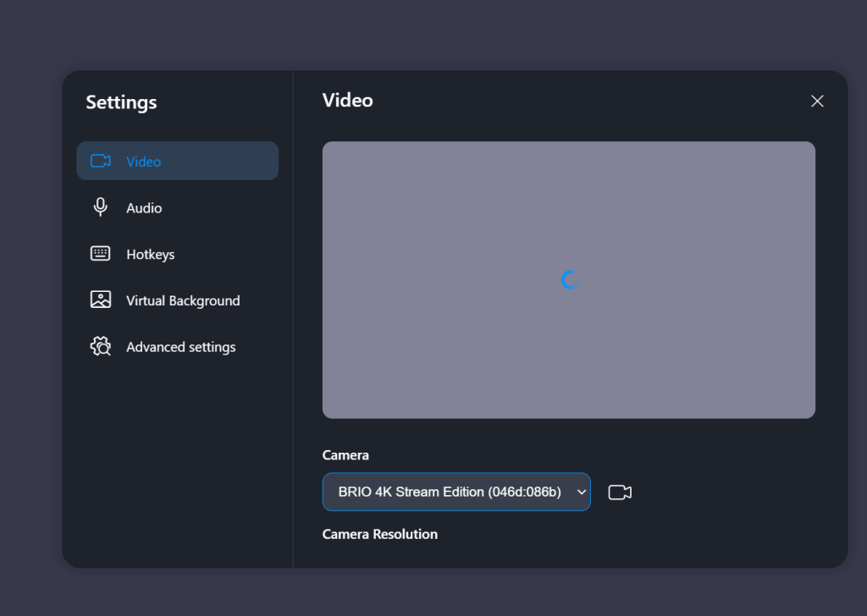Click the camera icon beside Video in sidebar

point(101,161)
